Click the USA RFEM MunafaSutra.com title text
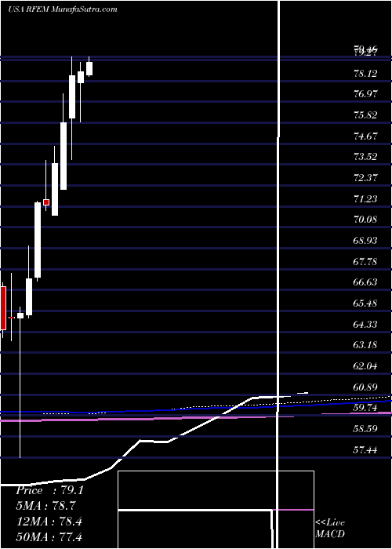This screenshot has height=549, width=392. coord(62,9)
